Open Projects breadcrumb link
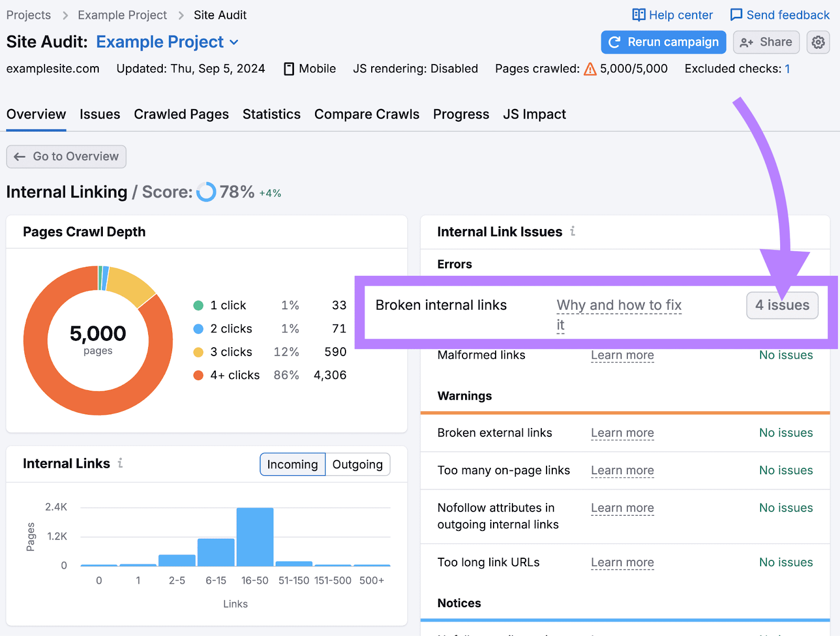The image size is (840, 636). pos(28,15)
